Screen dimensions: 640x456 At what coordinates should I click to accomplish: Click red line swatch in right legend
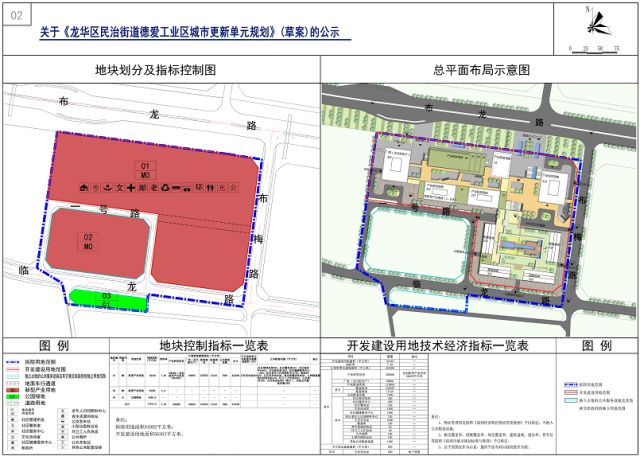coord(571,392)
